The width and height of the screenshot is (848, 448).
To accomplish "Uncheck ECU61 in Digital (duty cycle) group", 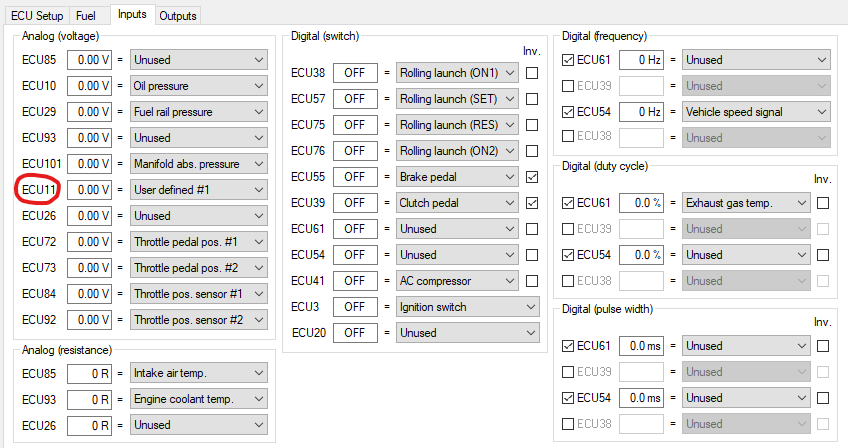I will [568, 203].
